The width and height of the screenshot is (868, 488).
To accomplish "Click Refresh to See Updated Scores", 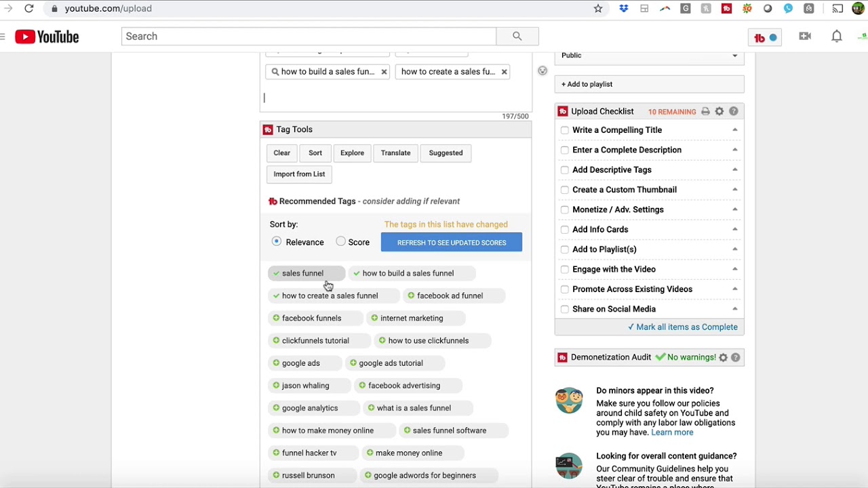I will pos(452,243).
